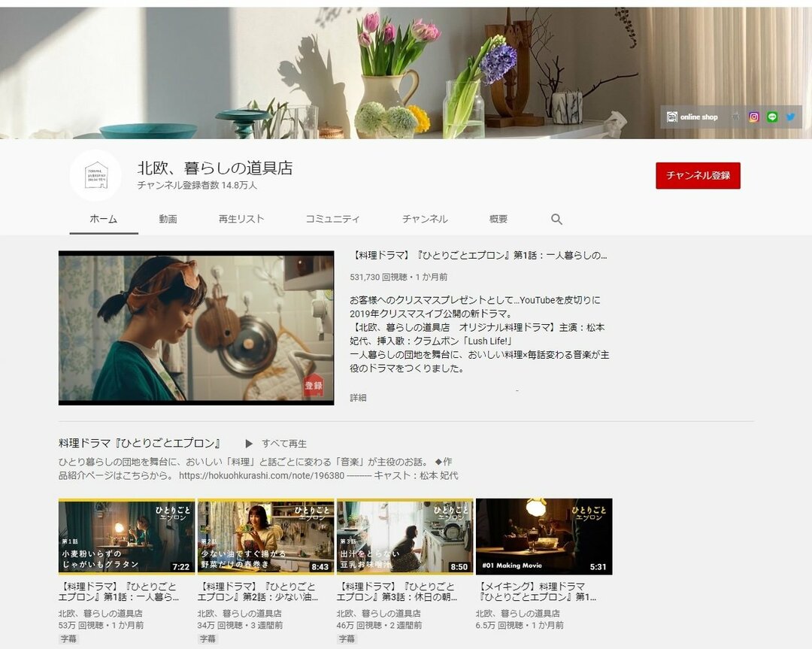Open video title 第2話：少ない油…
The image size is (812, 649).
pos(258,592)
